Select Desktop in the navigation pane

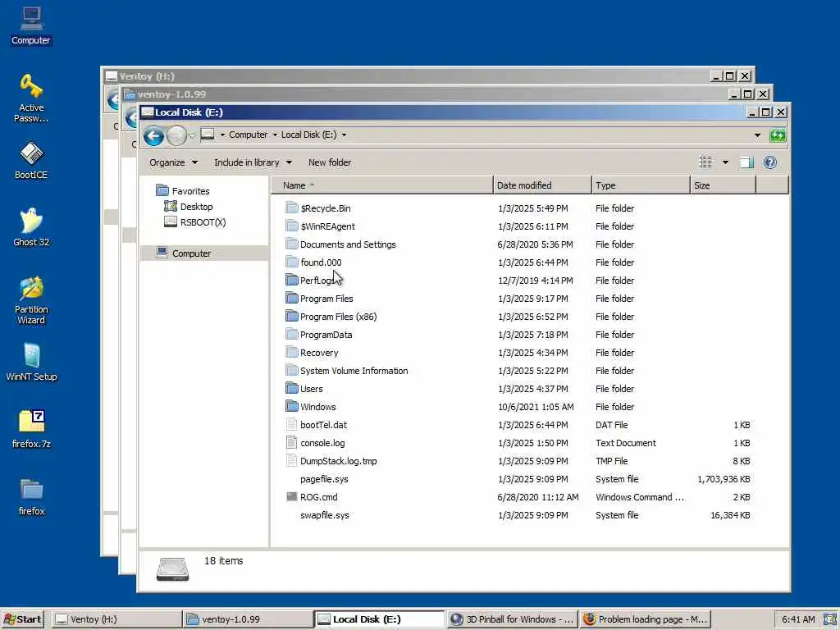196,206
